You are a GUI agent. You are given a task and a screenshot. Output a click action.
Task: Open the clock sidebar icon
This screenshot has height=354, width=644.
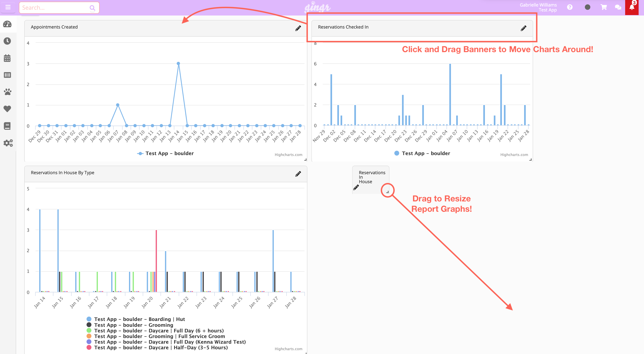7,41
